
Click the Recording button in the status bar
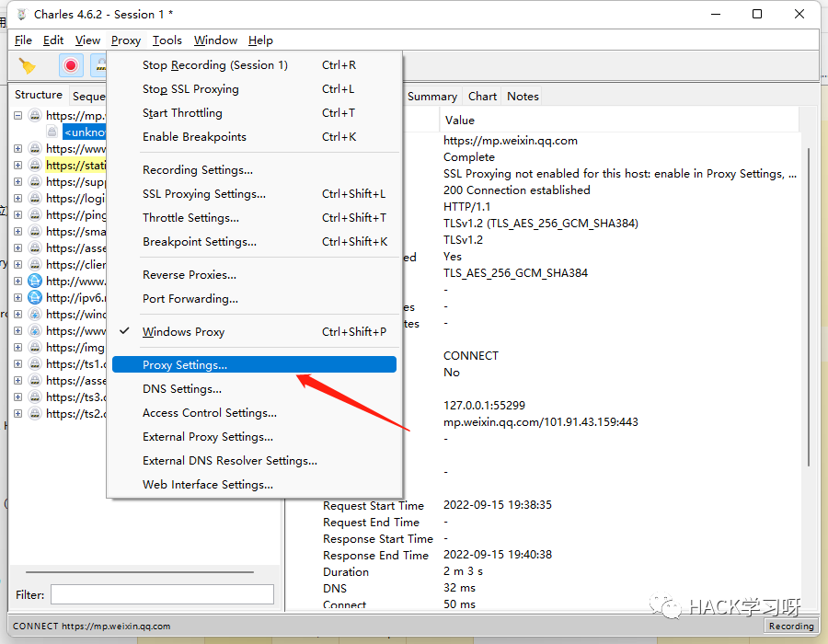tap(791, 626)
